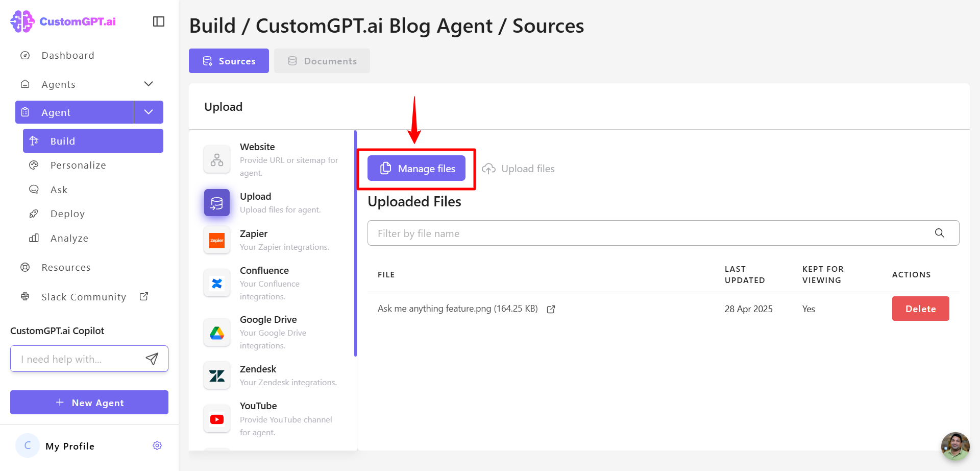Click the Slack Community external link icon

[x=144, y=296]
